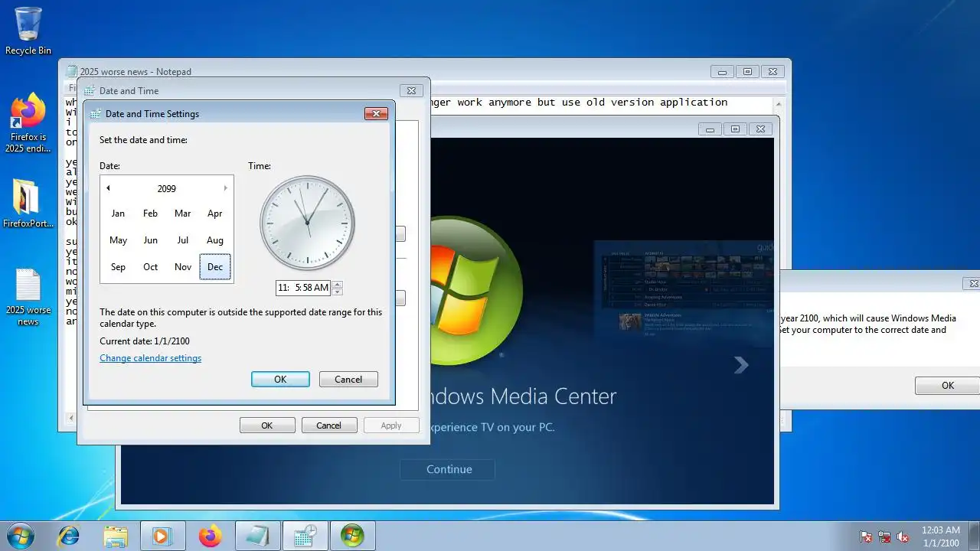Click Continue in Windows Media Center

click(x=448, y=469)
